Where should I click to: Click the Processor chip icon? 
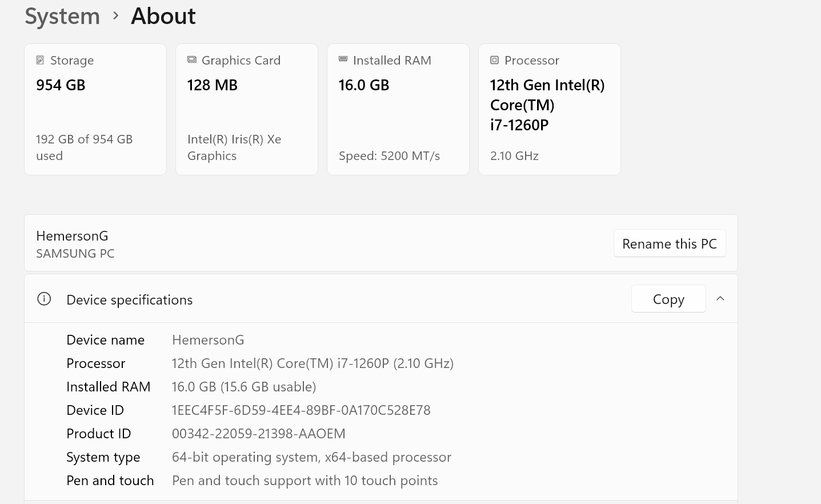(x=495, y=60)
